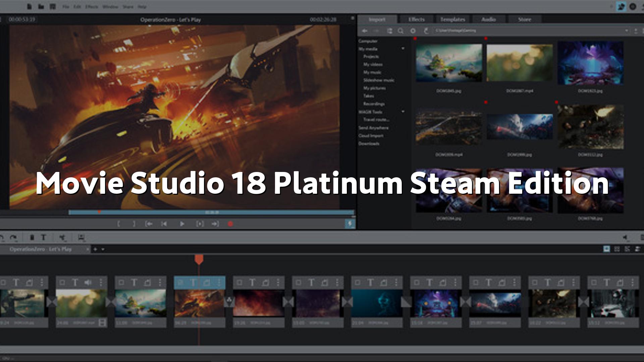The height and width of the screenshot is (362, 644).
Task: Redo the last edit in the timeline toolbar
Action: tap(13, 238)
